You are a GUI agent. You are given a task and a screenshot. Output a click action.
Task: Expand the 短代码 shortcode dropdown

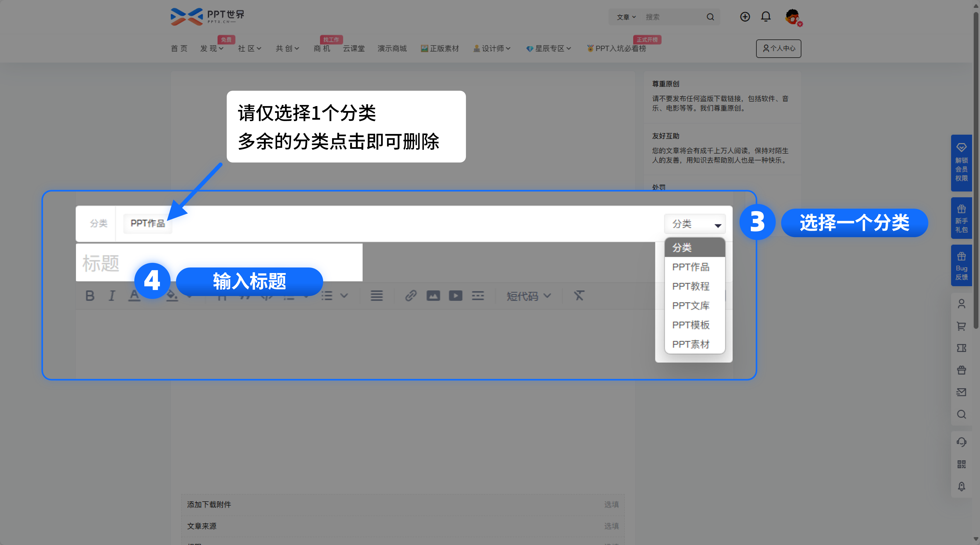tap(529, 296)
